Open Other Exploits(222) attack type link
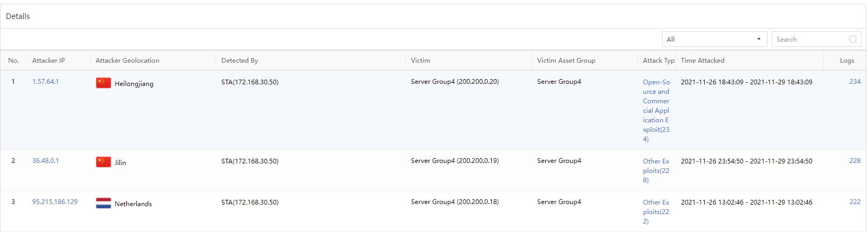 [x=656, y=211]
